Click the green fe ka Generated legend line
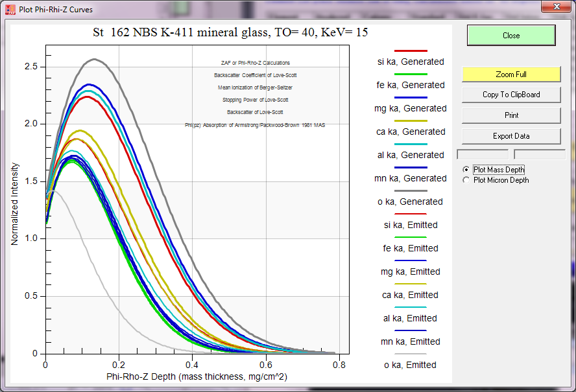 tap(411, 74)
